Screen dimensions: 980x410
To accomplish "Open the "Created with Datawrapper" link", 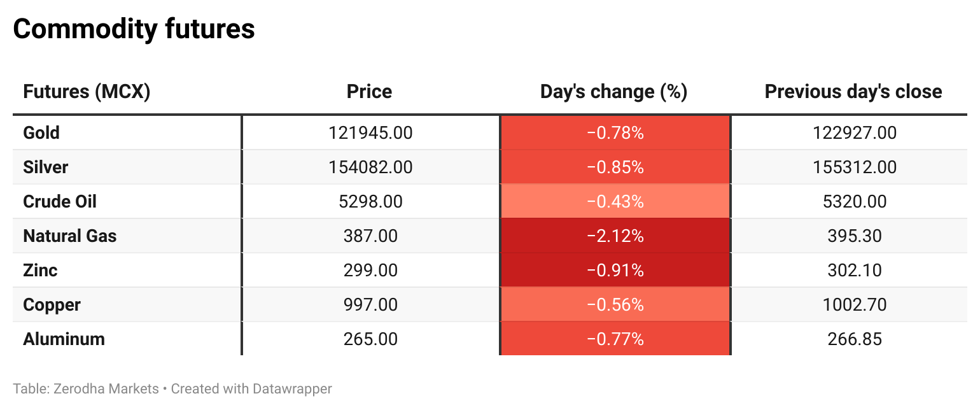I will pos(251,388).
